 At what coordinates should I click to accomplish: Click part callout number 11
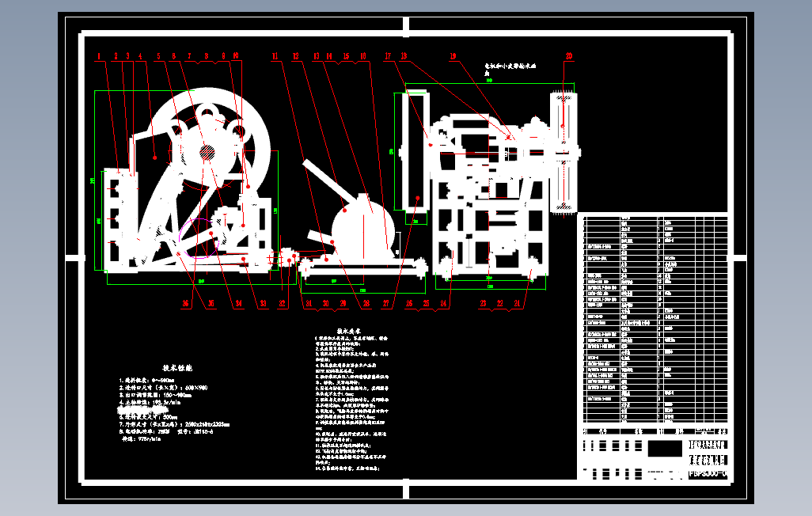(275, 56)
